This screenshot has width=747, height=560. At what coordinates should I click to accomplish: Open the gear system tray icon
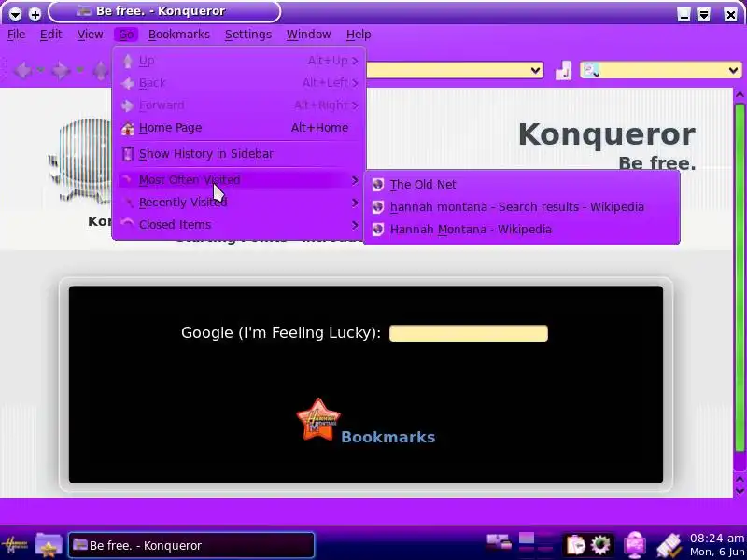click(x=600, y=545)
